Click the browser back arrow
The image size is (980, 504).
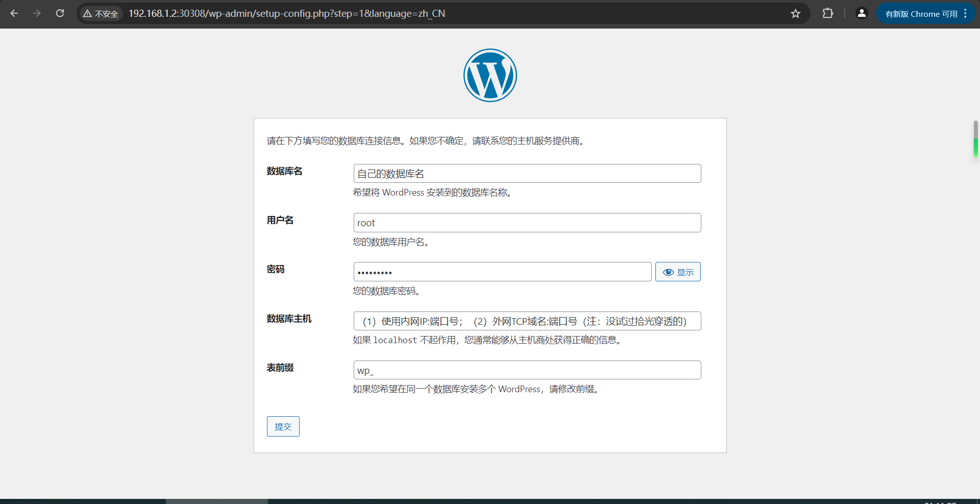pyautogui.click(x=14, y=14)
